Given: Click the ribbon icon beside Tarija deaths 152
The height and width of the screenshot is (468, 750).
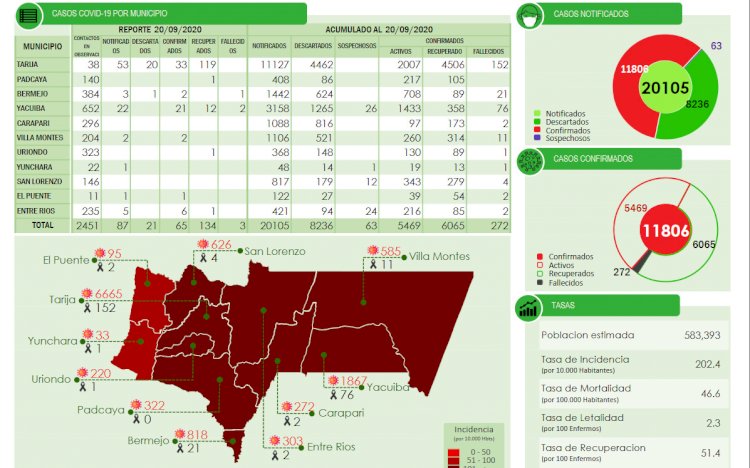Looking at the screenshot, I should point(87,307).
